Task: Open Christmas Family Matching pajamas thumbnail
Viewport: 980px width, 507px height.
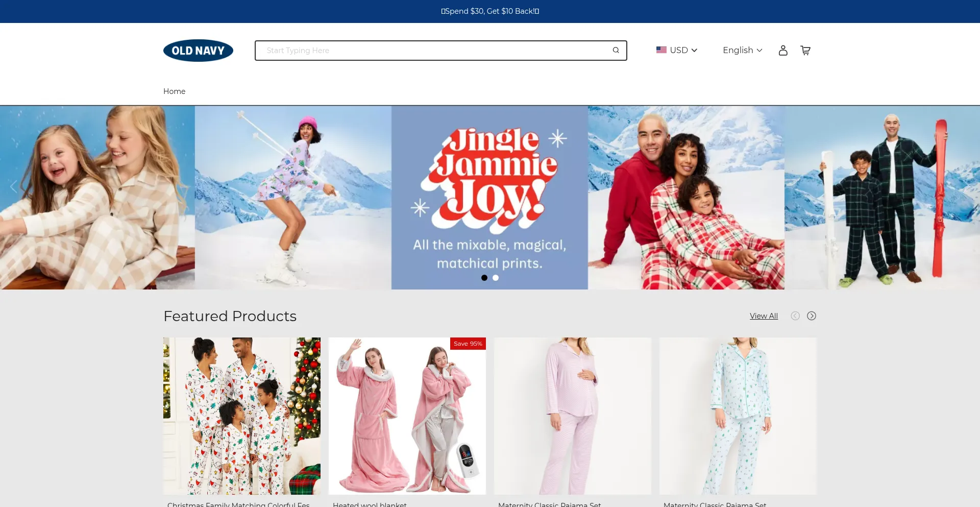Action: (x=241, y=416)
